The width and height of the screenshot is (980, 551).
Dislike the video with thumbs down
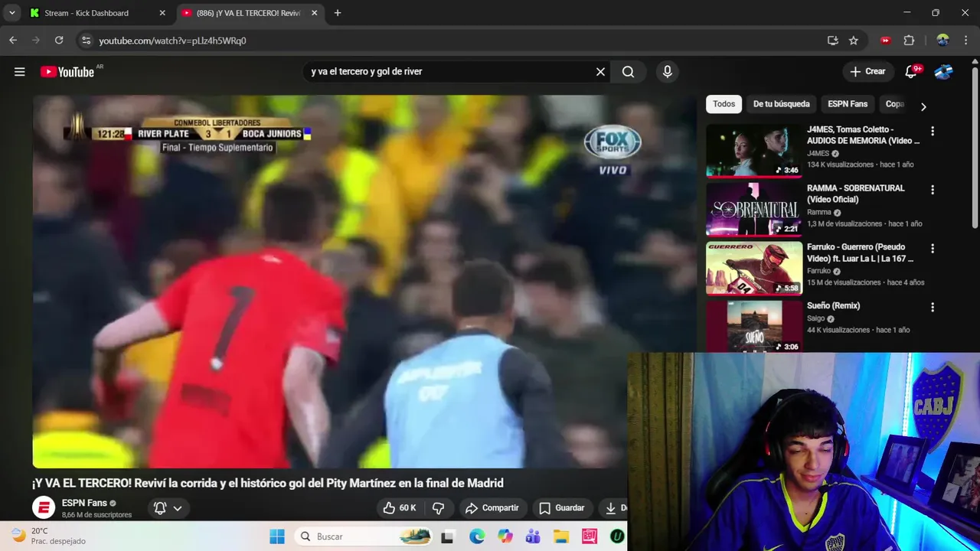[x=439, y=508]
